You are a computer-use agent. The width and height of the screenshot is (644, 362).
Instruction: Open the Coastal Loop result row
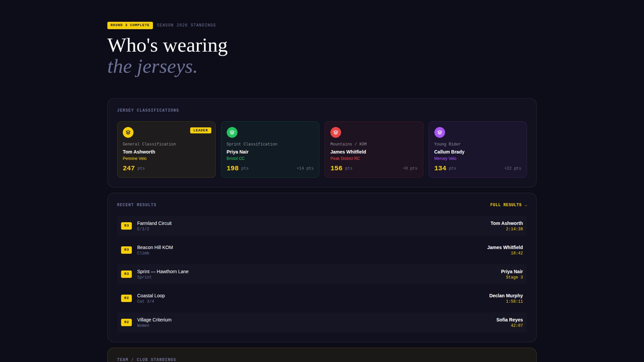322,298
